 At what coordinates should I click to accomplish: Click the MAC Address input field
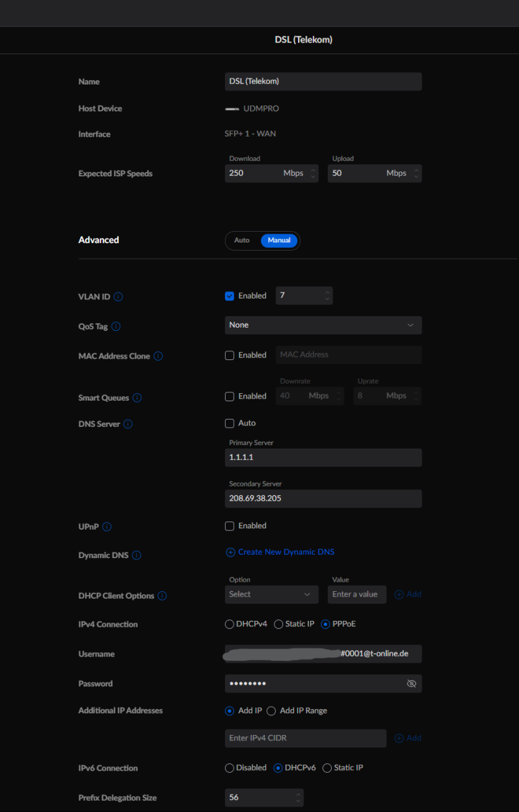pyautogui.click(x=349, y=355)
